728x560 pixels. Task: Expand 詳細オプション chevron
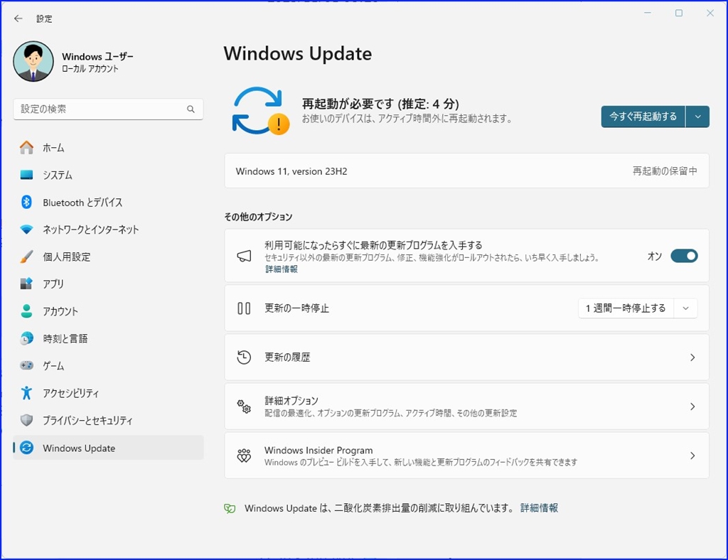click(x=692, y=406)
